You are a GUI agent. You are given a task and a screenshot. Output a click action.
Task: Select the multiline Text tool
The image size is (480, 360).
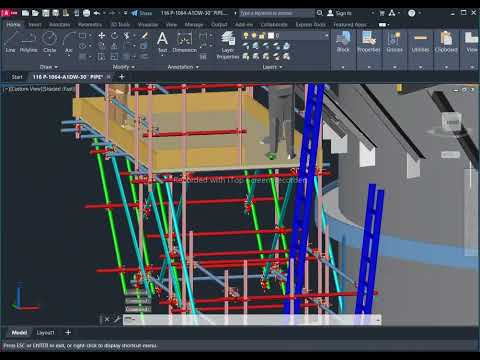pyautogui.click(x=162, y=42)
